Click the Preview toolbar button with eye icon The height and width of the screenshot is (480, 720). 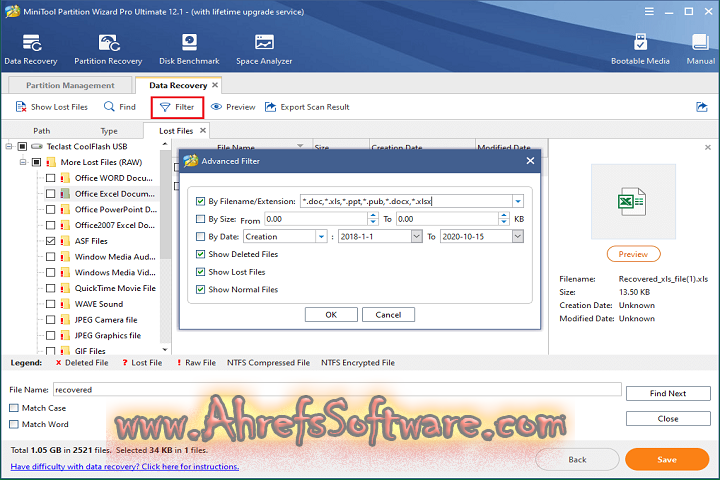point(233,107)
